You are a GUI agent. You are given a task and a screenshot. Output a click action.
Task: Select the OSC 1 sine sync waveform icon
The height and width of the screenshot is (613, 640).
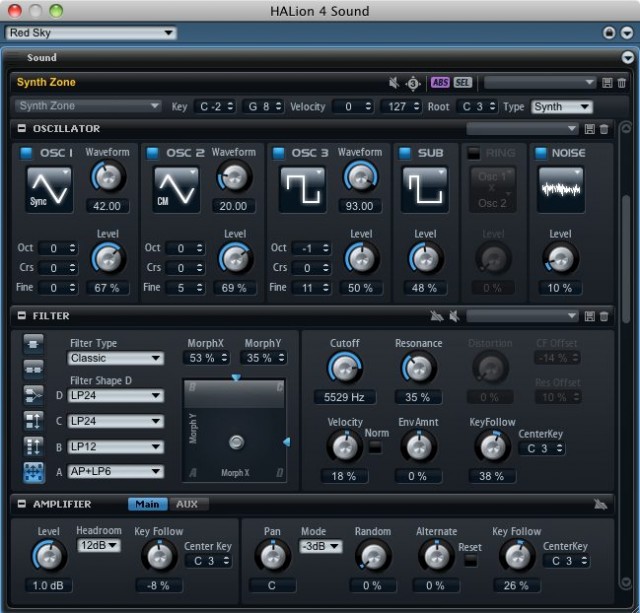pyautogui.click(x=49, y=189)
